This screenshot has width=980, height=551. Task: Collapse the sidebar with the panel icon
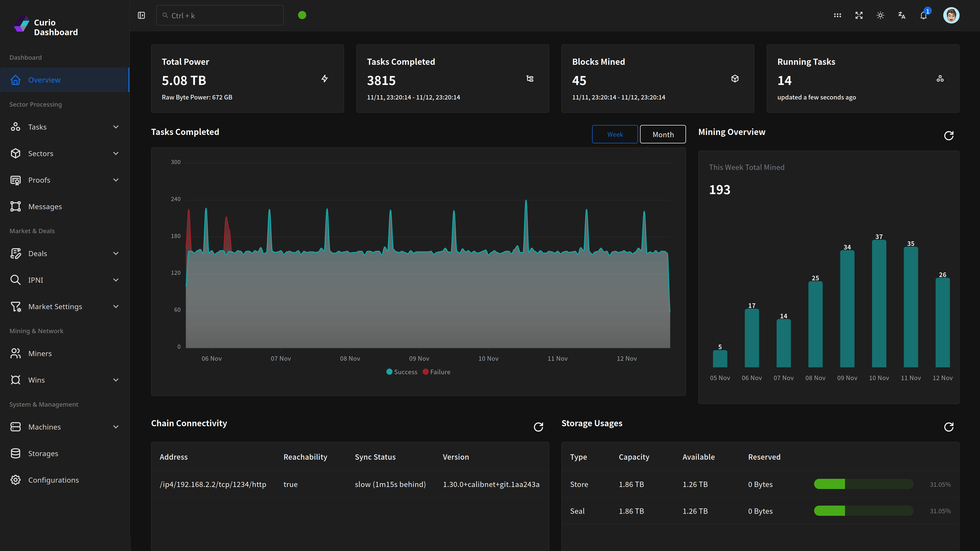pyautogui.click(x=141, y=16)
